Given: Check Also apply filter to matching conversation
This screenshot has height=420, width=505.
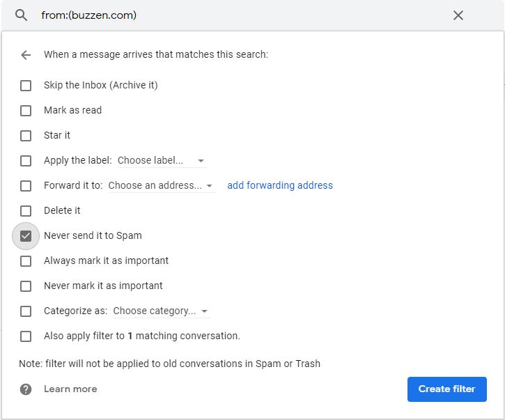Looking at the screenshot, I should (26, 336).
